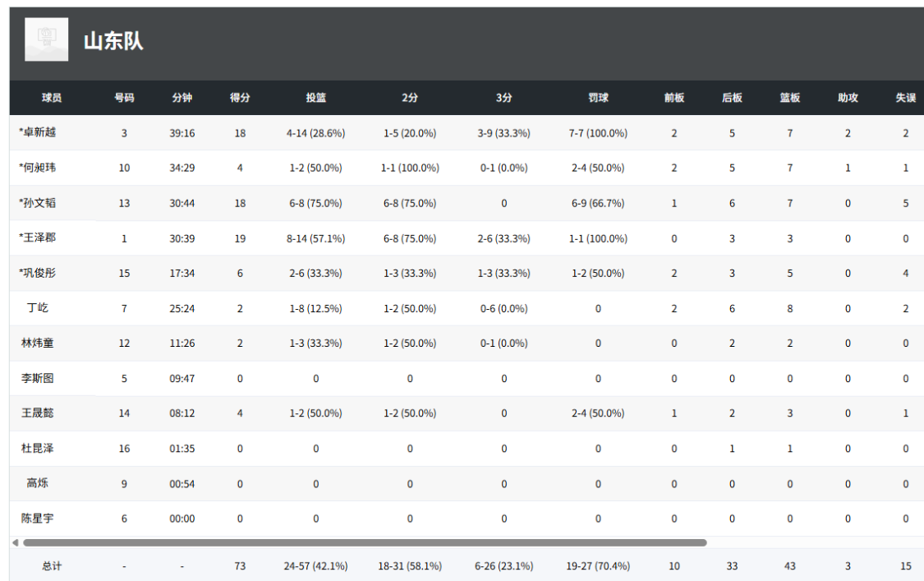Click the free throw value 6-9 (66.7%)
924x581 pixels.
(x=598, y=204)
